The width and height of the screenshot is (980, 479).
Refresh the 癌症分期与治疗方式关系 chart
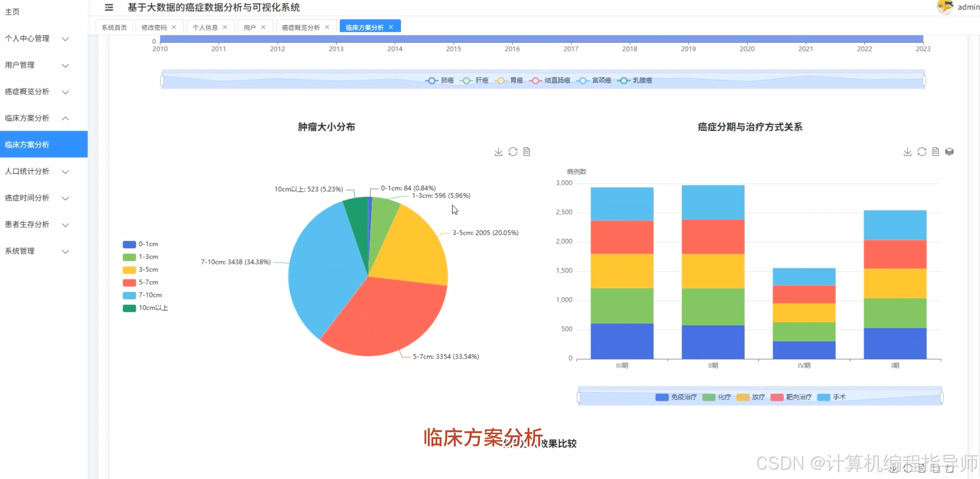point(921,152)
